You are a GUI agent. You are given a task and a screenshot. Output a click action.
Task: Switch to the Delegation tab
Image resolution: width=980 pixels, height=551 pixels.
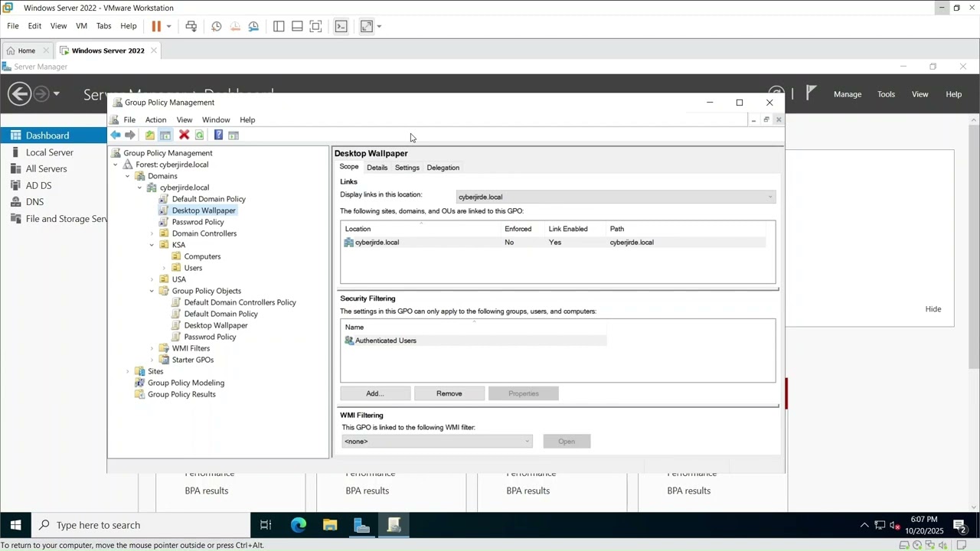coord(443,168)
